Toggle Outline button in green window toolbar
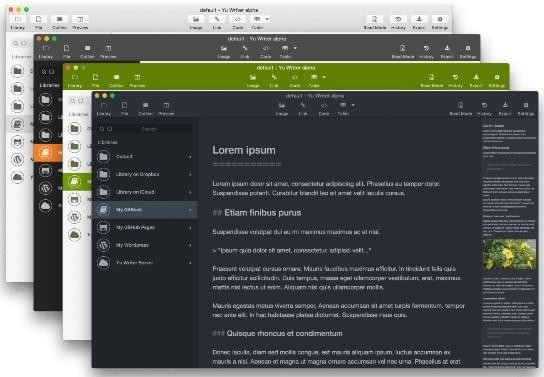The image size is (544, 377). tap(116, 77)
